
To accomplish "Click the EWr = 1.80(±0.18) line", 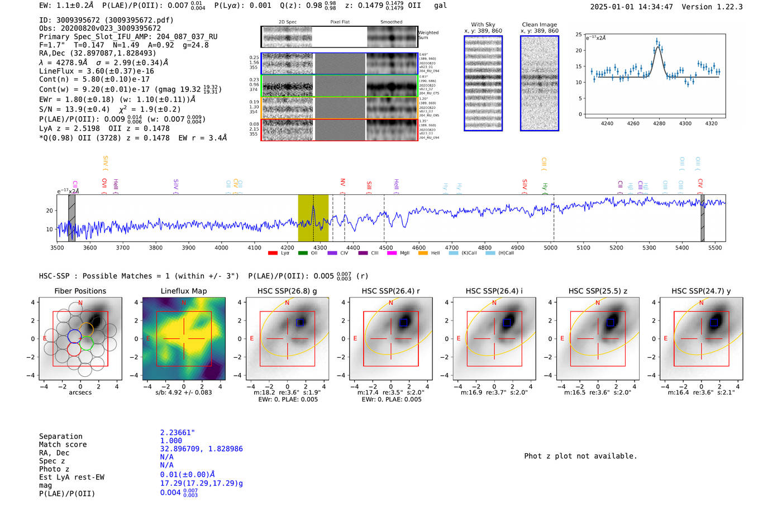I will pos(117,99).
